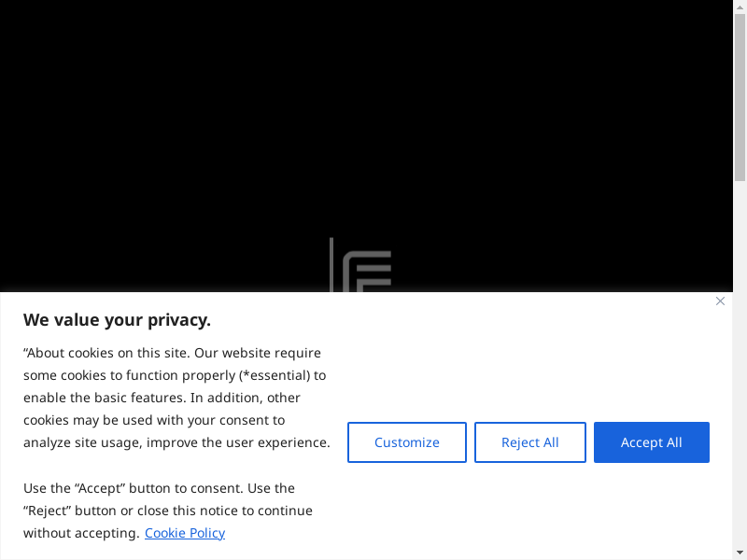Click the "About cookies on this site" paragraph
747x560 pixels.
pos(176,398)
